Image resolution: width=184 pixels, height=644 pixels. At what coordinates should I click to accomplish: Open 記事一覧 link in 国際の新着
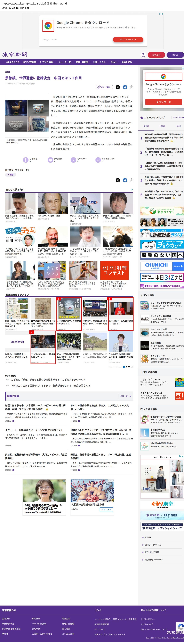point(125,396)
